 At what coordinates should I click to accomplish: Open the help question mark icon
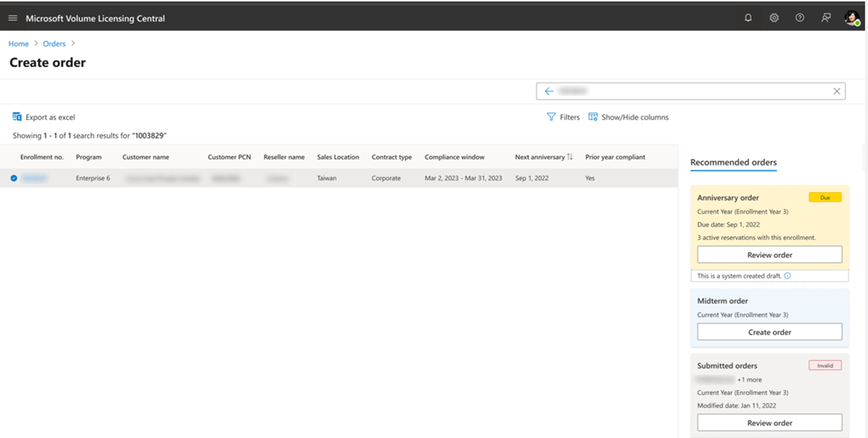(800, 18)
